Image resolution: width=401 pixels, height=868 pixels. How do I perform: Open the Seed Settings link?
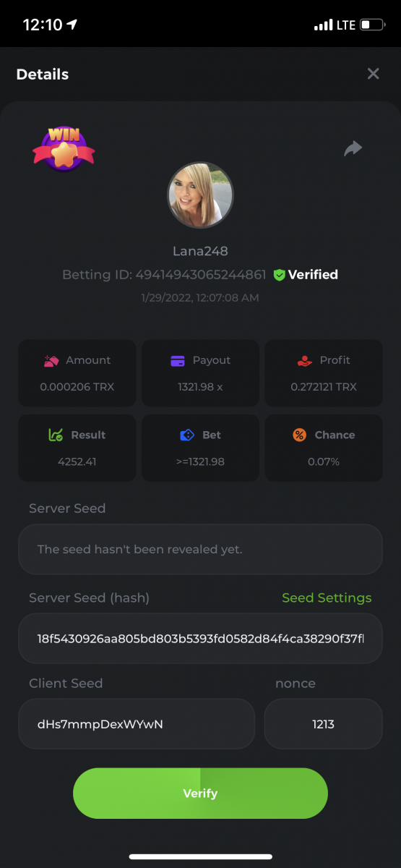point(327,597)
